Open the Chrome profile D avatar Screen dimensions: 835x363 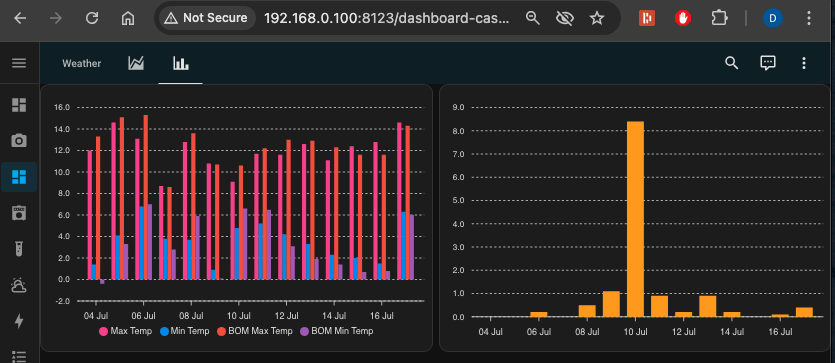773,19
